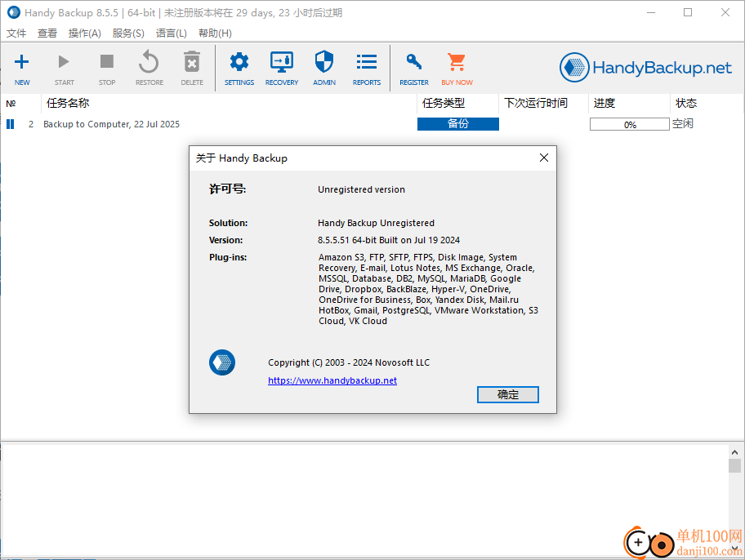Start the task with the START icon
Screen dimensions: 745x560
pos(64,62)
